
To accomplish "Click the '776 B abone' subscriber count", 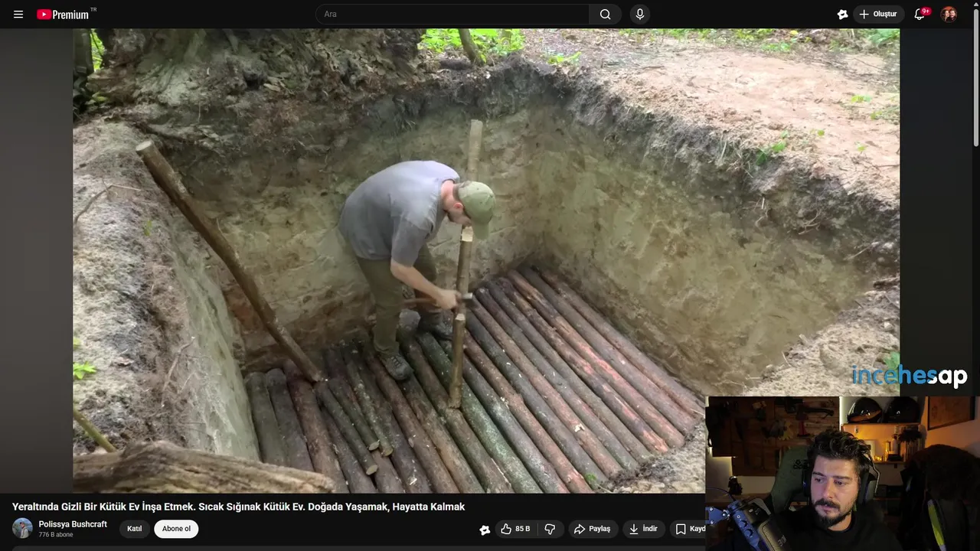I will [x=56, y=535].
